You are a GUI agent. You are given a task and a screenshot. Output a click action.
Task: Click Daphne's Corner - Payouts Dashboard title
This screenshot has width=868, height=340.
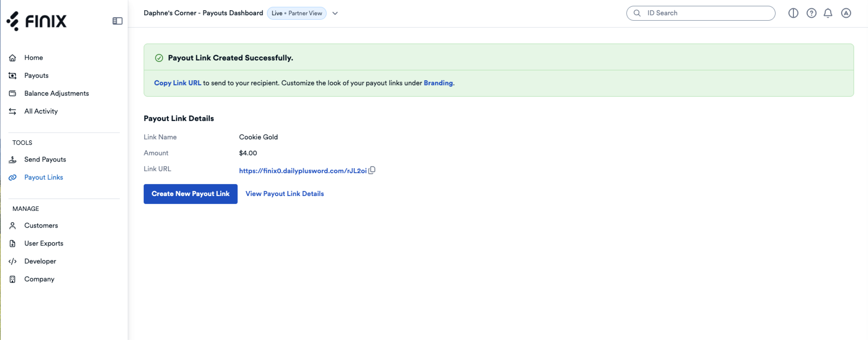coord(203,13)
